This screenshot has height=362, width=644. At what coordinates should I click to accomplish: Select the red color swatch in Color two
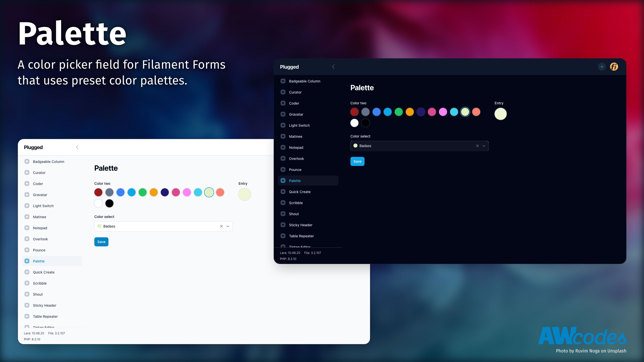(98, 192)
